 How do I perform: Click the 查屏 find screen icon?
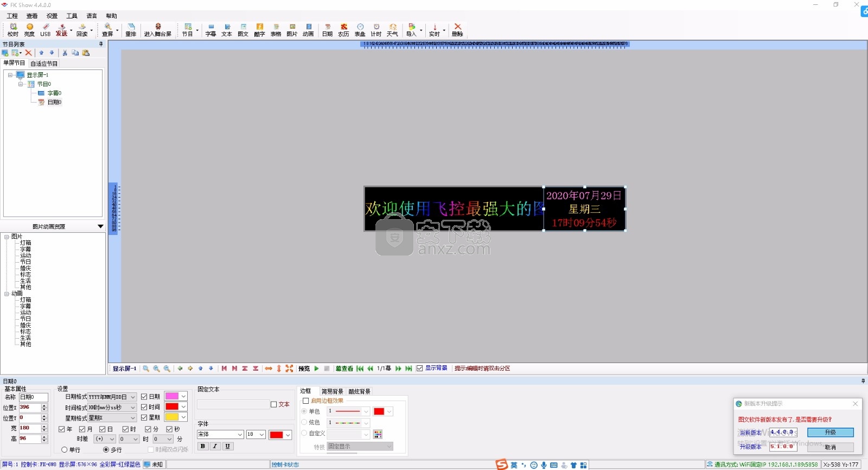tap(108, 30)
